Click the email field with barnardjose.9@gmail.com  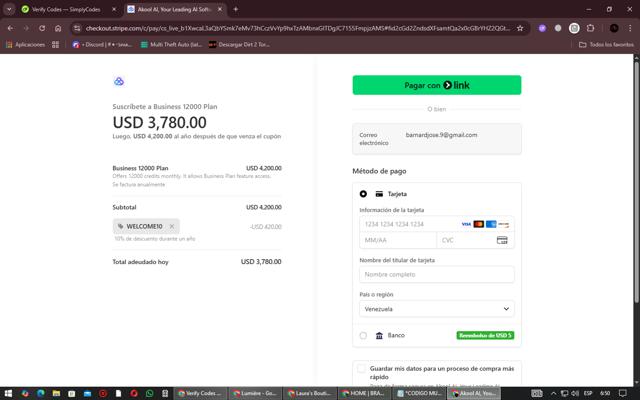(437, 139)
